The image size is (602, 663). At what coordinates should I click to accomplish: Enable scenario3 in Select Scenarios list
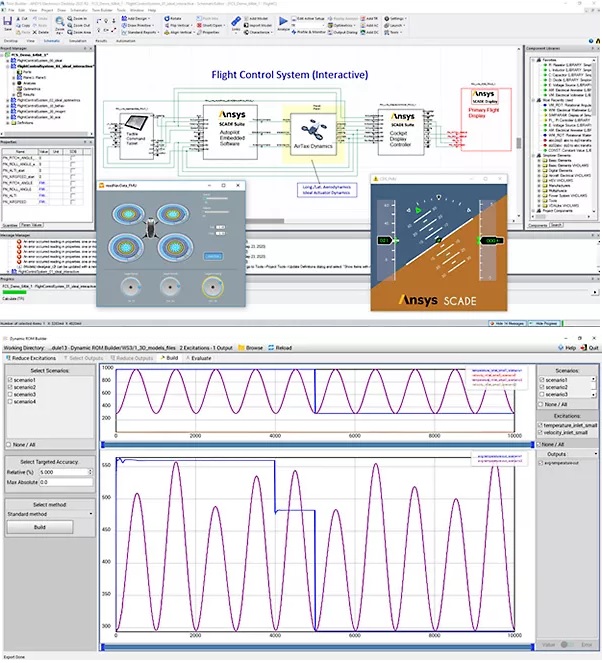10,395
